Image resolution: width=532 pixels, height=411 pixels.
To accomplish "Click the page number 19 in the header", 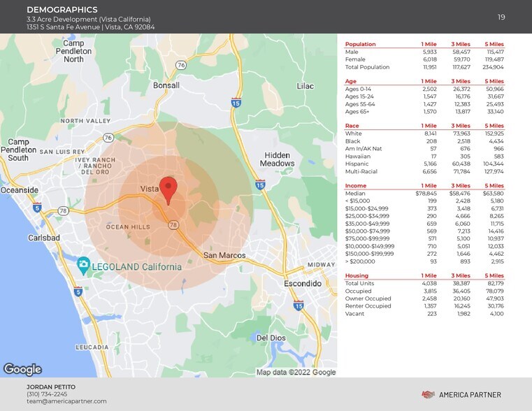I will pyautogui.click(x=501, y=17).
